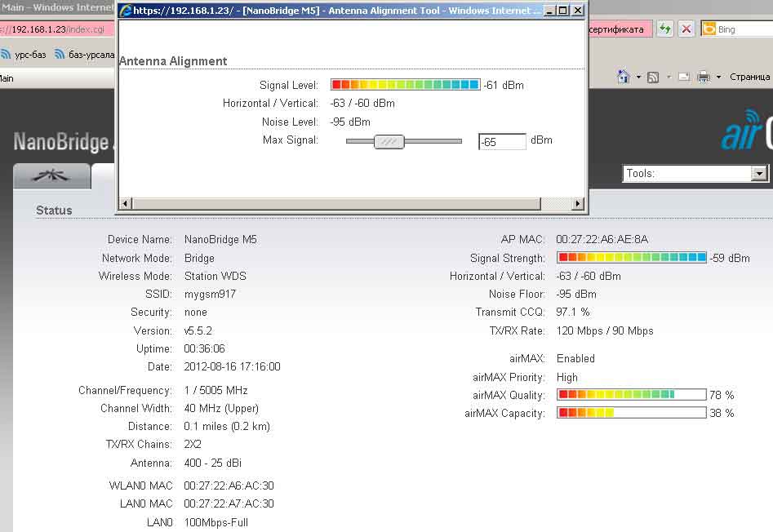Click the TX/RX Chains value 2X2
The width and height of the screenshot is (773, 532).
pyautogui.click(x=193, y=445)
